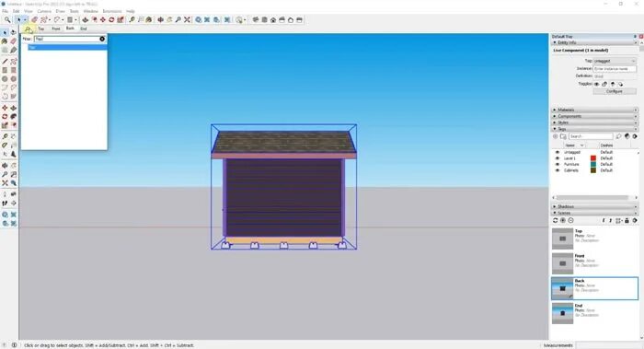
Task: Click the red color swatch for Layer 1
Action: point(593,158)
